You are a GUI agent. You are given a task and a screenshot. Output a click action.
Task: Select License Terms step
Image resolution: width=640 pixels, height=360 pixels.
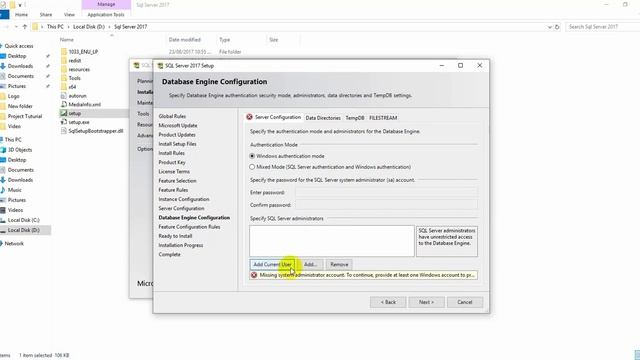point(174,171)
